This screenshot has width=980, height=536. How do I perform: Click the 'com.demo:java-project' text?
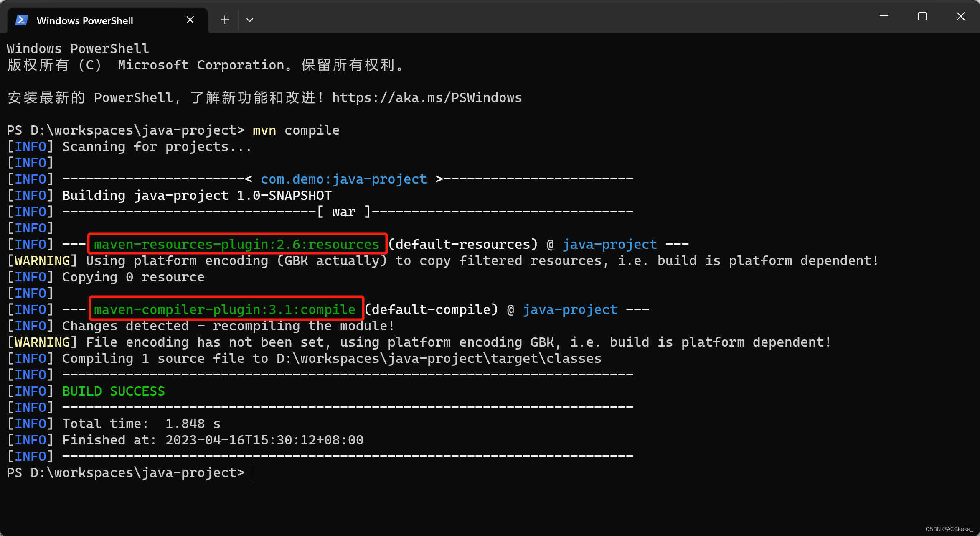pos(344,179)
